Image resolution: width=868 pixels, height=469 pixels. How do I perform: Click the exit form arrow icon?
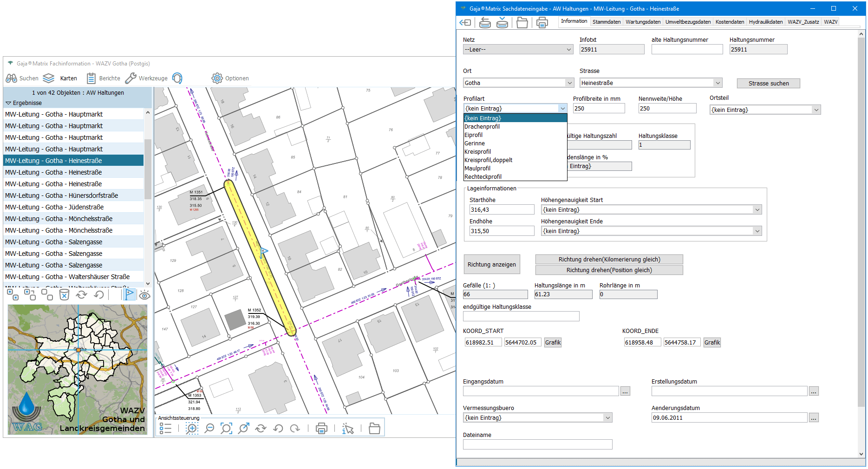(x=465, y=22)
